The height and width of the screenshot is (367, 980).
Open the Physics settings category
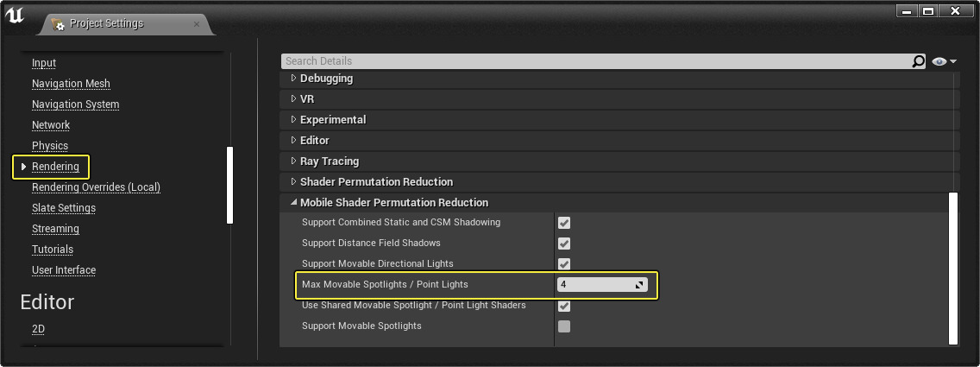click(50, 146)
